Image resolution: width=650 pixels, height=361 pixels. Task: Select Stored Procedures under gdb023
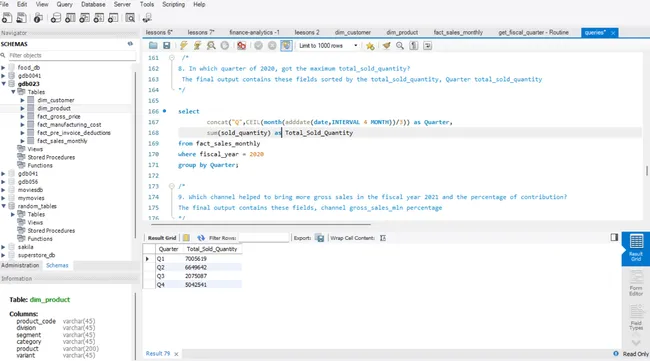[x=51, y=157]
